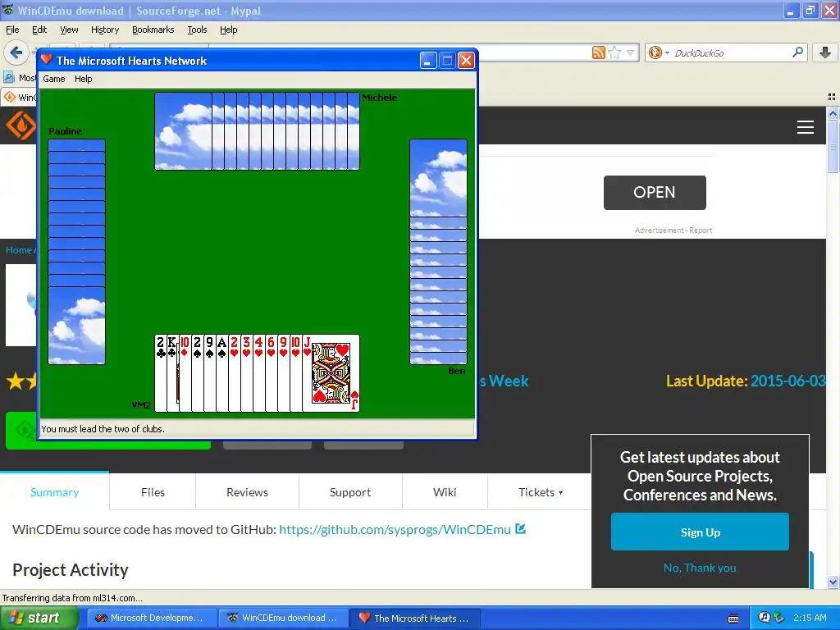Select the ten of hearts card
This screenshot has height=630, width=840.
pyautogui.click(x=295, y=373)
